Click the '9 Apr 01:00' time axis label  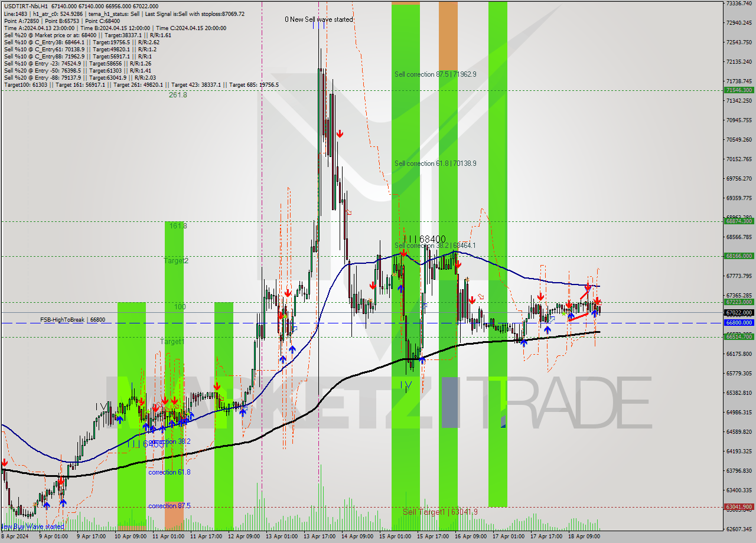point(53,537)
